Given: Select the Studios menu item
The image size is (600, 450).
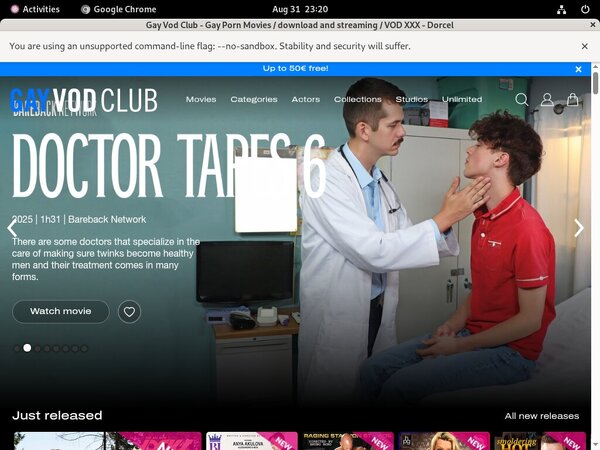Looking at the screenshot, I should click(x=411, y=100).
